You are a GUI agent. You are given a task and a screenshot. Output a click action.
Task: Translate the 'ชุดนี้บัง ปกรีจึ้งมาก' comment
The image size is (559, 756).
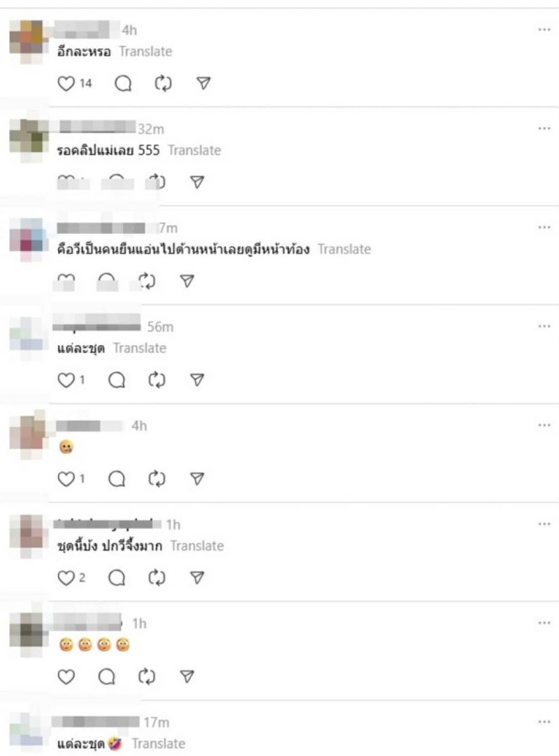pos(197,546)
